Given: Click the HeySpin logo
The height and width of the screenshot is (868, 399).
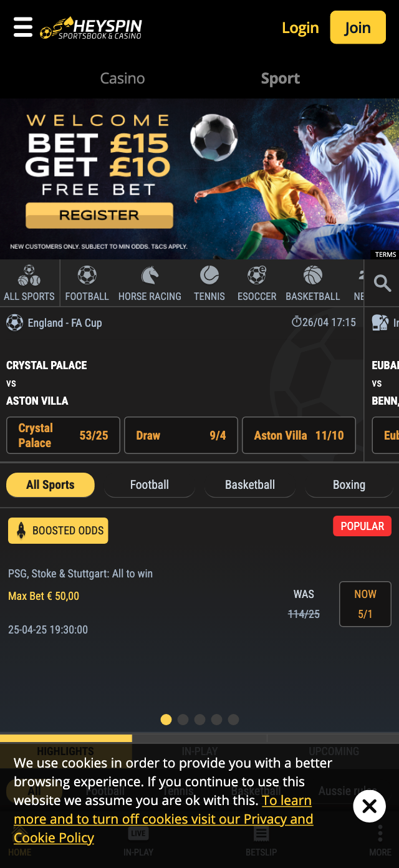Looking at the screenshot, I should pos(92,28).
